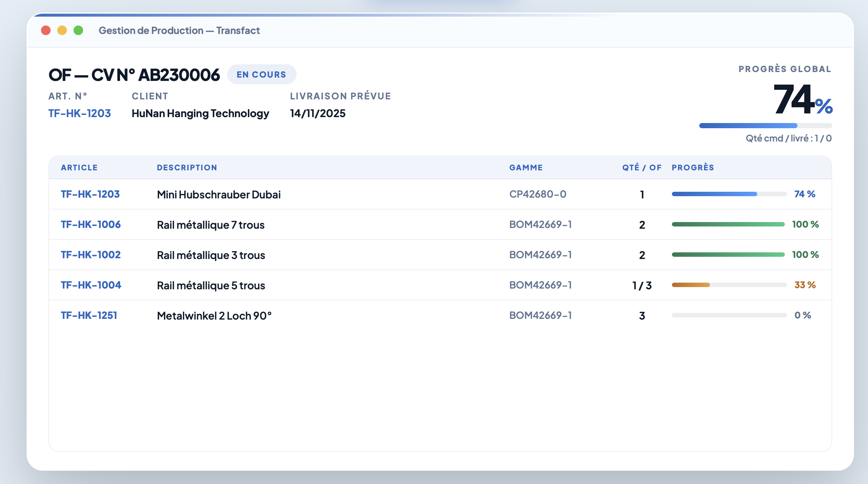
Task: Maximize window using the green button
Action: pyautogui.click(x=78, y=30)
